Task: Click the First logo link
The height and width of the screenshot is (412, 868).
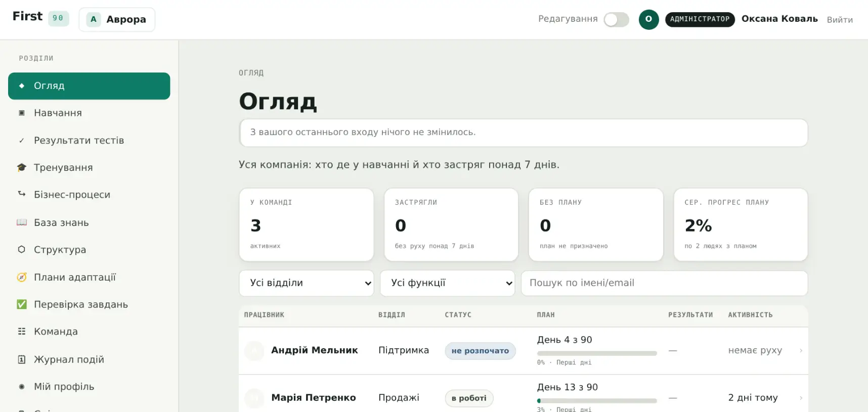Action: (28, 16)
